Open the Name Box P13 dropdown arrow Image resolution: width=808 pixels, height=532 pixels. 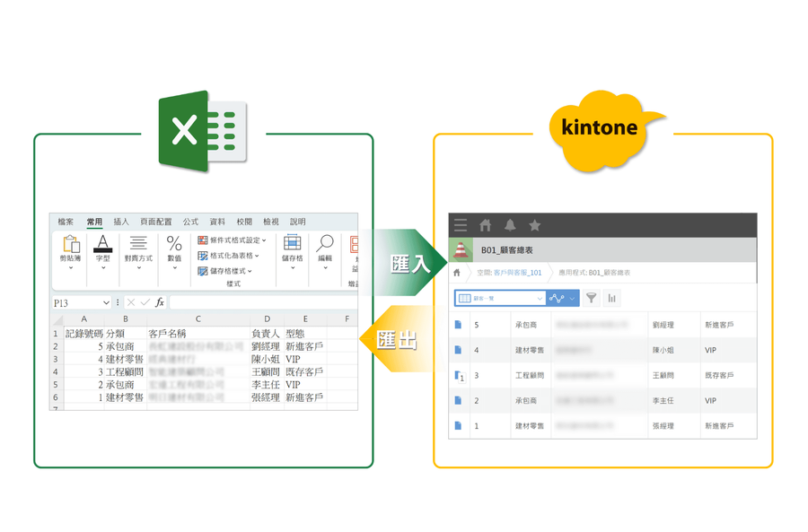(x=106, y=303)
